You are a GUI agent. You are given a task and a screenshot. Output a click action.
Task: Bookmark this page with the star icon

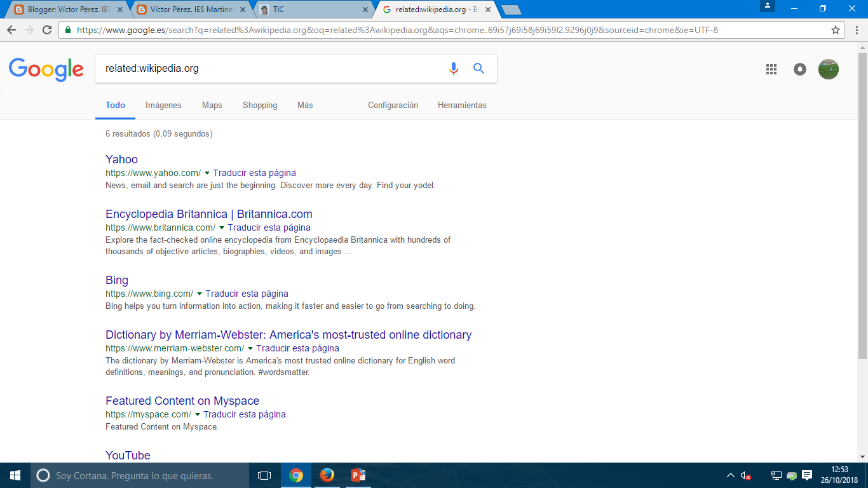pos(836,30)
